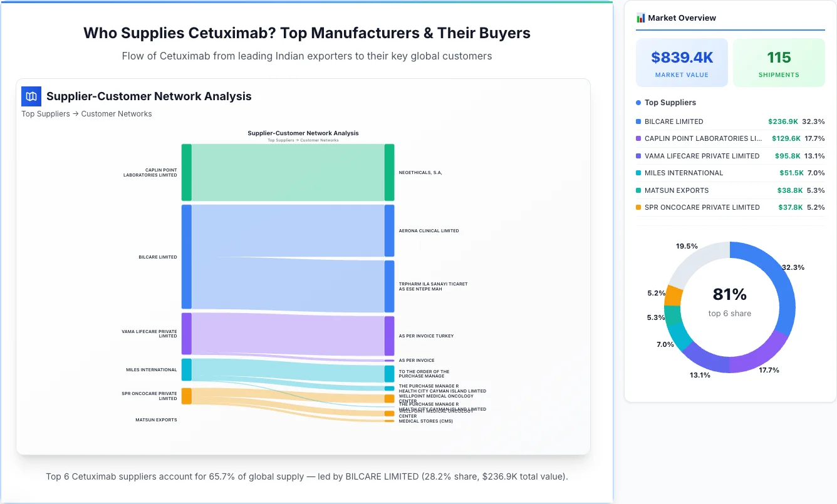Click the AERONA CLINICAL LIMITED node bar
The width and height of the screenshot is (837, 504).
390,230
